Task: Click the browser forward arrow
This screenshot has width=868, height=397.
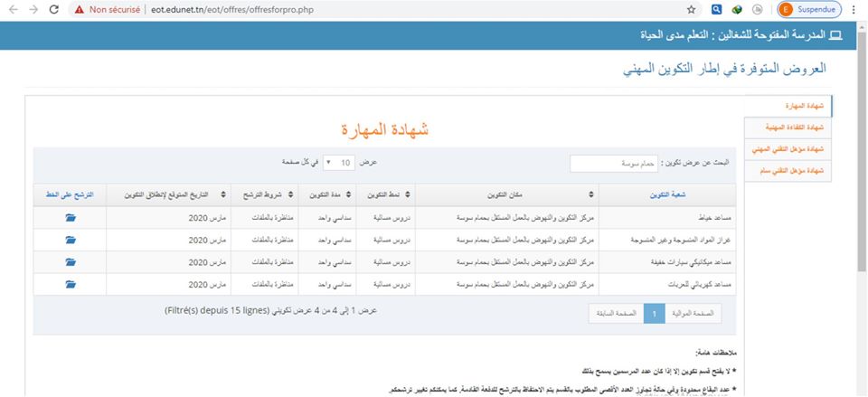Action: (33, 9)
